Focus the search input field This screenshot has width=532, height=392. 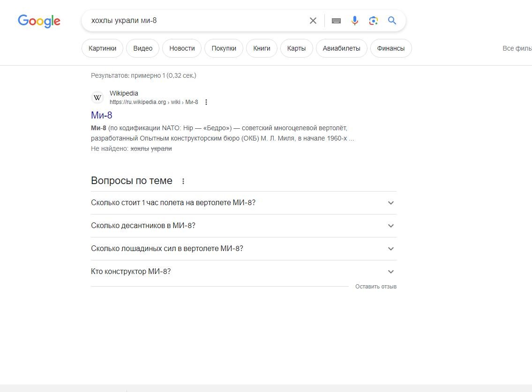coord(197,21)
